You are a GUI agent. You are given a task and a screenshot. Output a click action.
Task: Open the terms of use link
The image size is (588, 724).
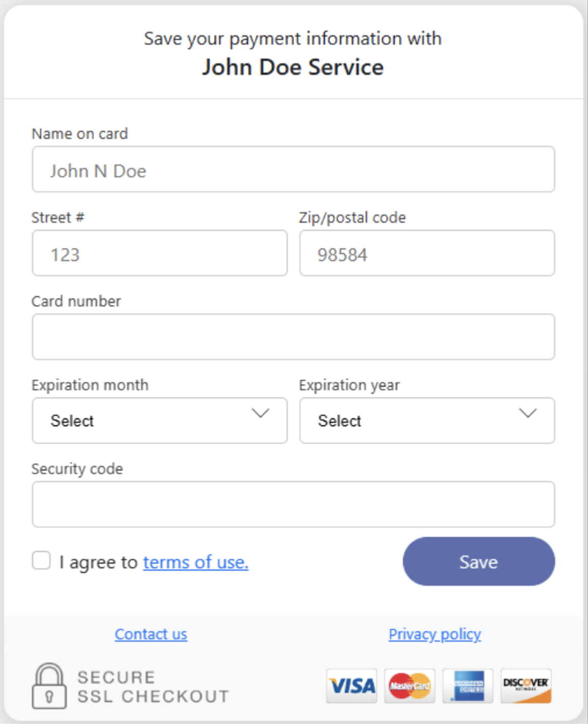click(196, 562)
